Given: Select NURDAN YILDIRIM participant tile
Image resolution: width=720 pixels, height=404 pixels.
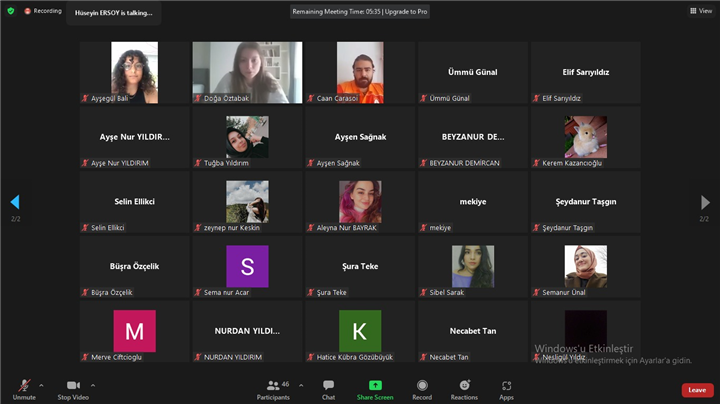Looking at the screenshot, I should (248, 331).
